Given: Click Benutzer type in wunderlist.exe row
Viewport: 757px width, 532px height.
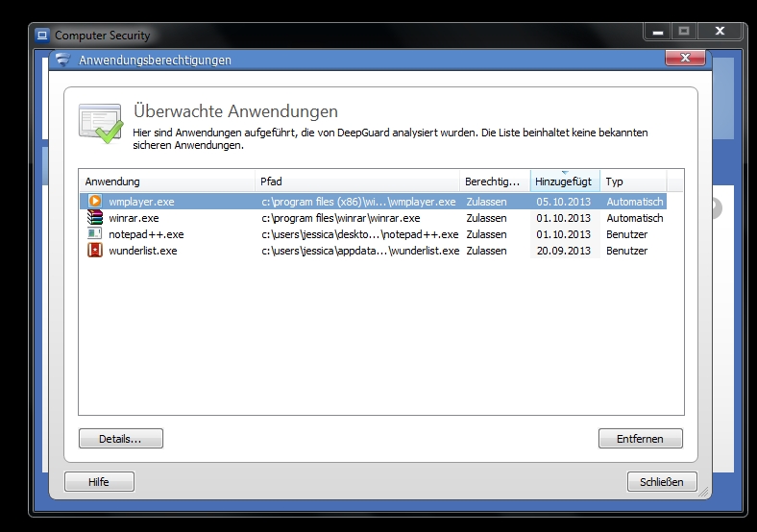Looking at the screenshot, I should click(626, 251).
